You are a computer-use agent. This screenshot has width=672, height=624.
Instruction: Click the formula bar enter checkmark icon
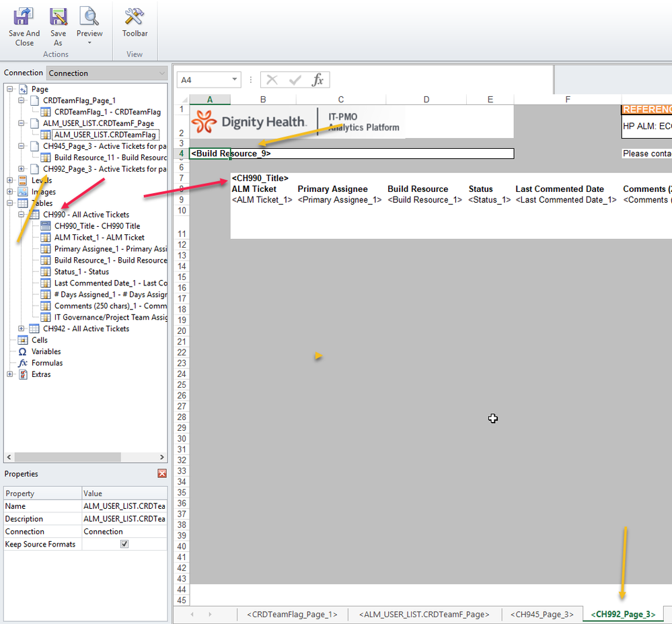tap(295, 80)
